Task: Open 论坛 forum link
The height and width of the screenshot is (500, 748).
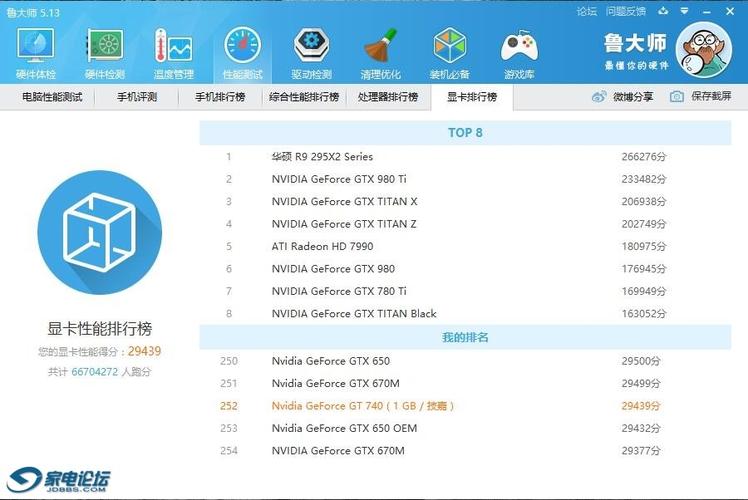Action: [x=587, y=11]
